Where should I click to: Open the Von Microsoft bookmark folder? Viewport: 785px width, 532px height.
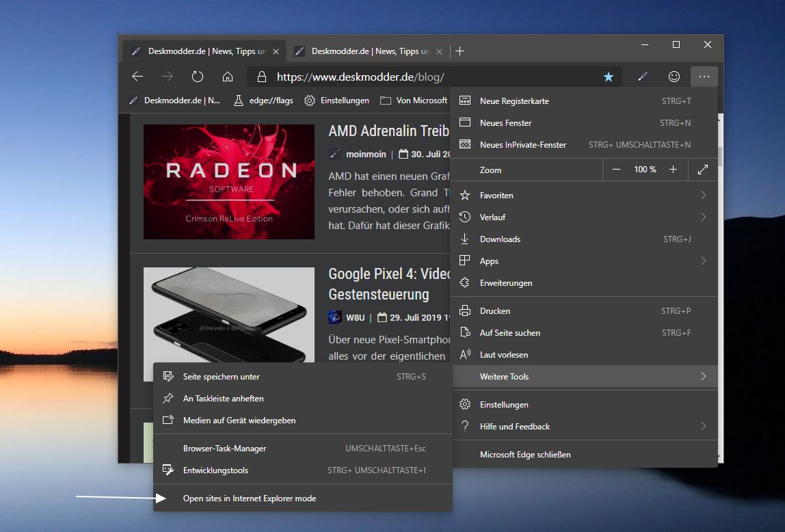click(x=414, y=101)
